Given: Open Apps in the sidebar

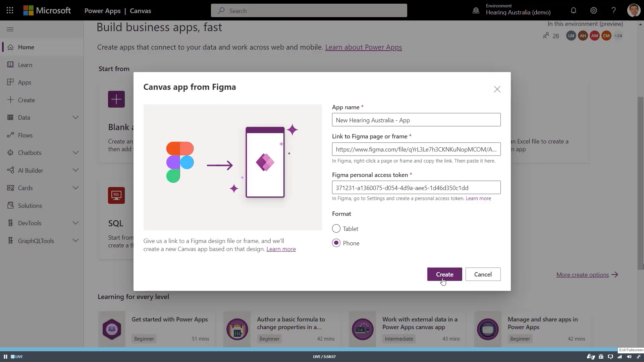Looking at the screenshot, I should point(42,82).
